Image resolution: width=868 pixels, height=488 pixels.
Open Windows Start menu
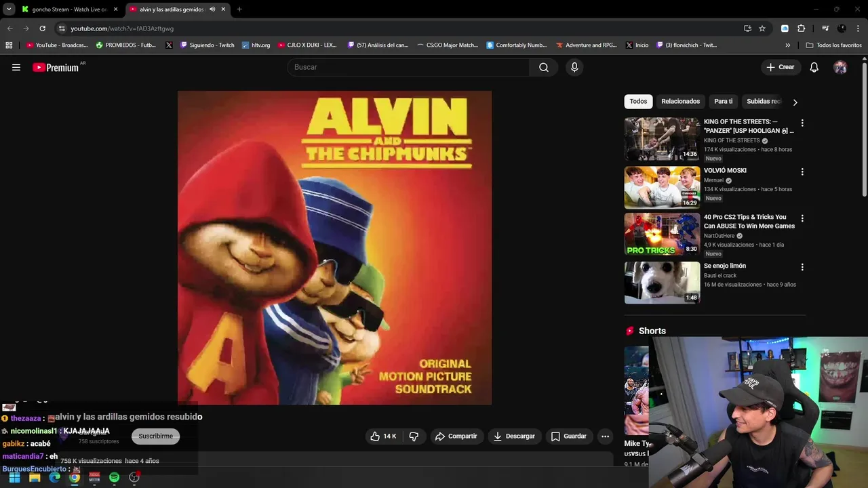tap(14, 477)
